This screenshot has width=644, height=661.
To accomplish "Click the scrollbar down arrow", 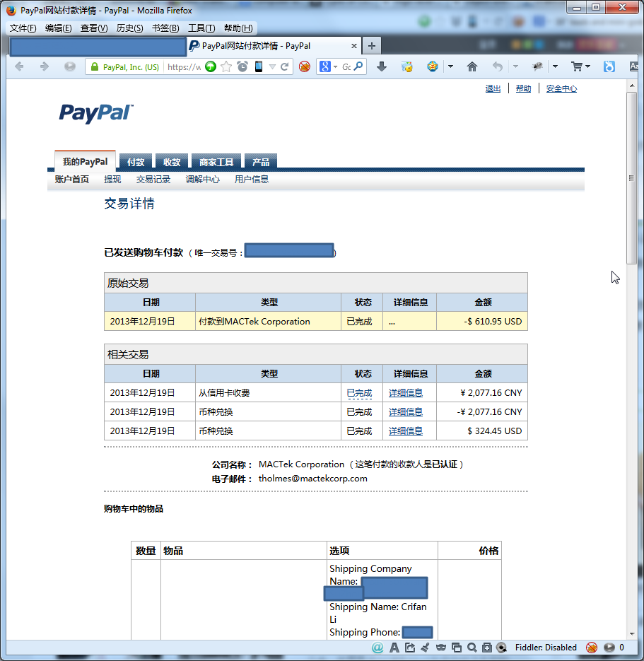I will click(x=632, y=633).
